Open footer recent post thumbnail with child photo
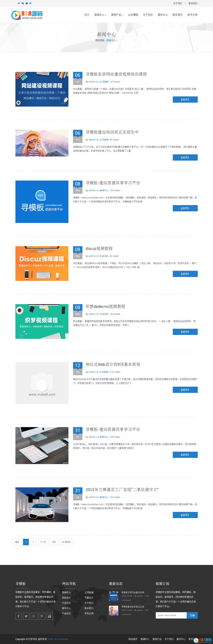The height and width of the screenshot is (644, 213). coord(114,610)
